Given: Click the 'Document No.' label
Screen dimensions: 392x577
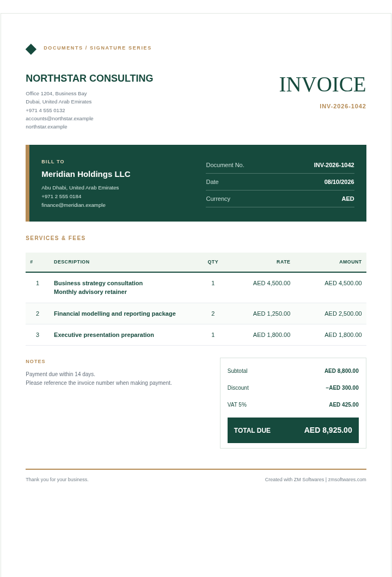Looking at the screenshot, I should coord(225,165).
